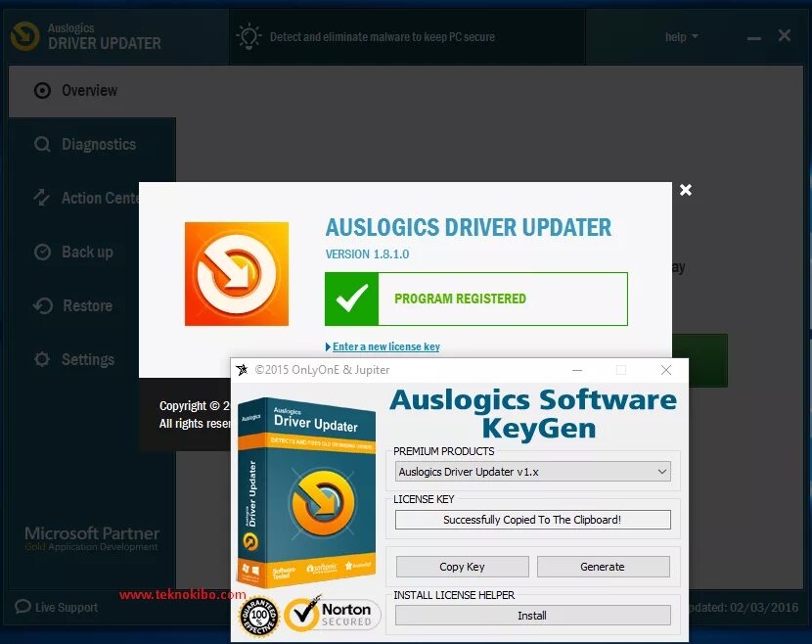The width and height of the screenshot is (812, 644).
Task: Open the help dropdown menu
Action: click(682, 37)
